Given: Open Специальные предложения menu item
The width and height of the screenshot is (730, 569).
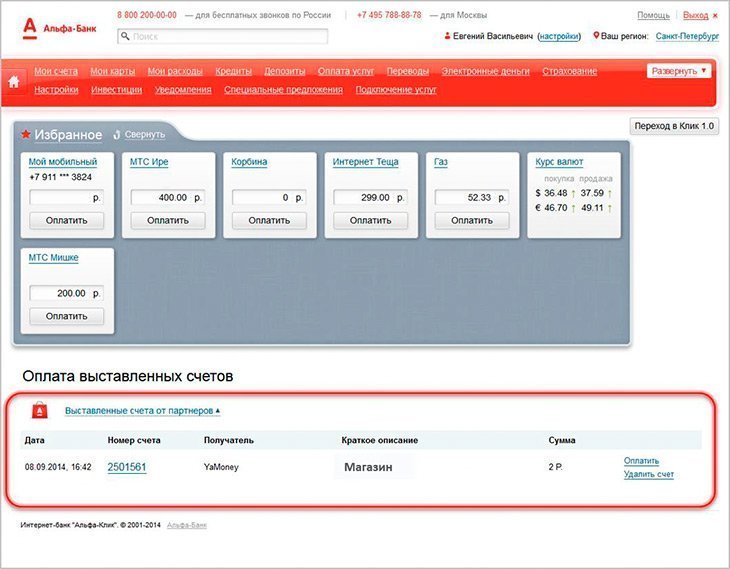Looking at the screenshot, I should (x=283, y=90).
